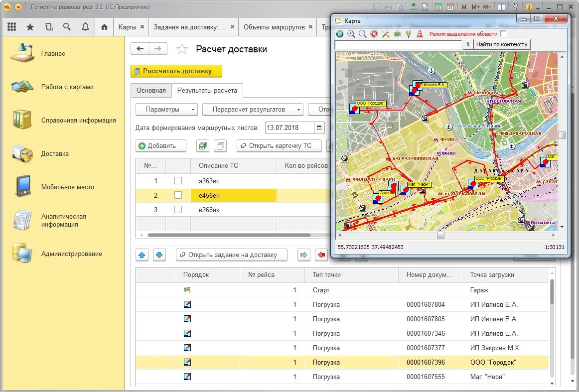This screenshot has width=579, height=392.
Task: Tick the checkbox for vehicle а363вс
Action: point(178,180)
